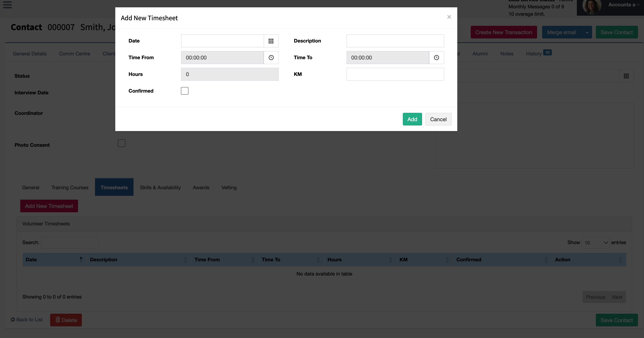Open the Date calendar picker icon
644x338 pixels.
(271, 41)
